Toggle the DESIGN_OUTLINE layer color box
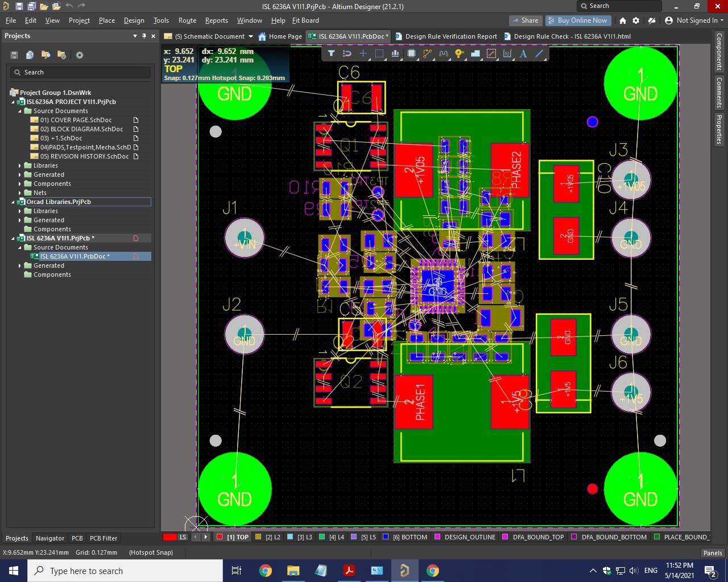This screenshot has width=728, height=582. click(x=437, y=537)
